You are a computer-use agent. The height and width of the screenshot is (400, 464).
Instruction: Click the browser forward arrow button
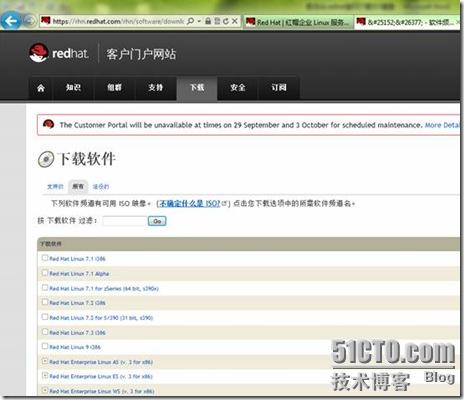(29, 21)
